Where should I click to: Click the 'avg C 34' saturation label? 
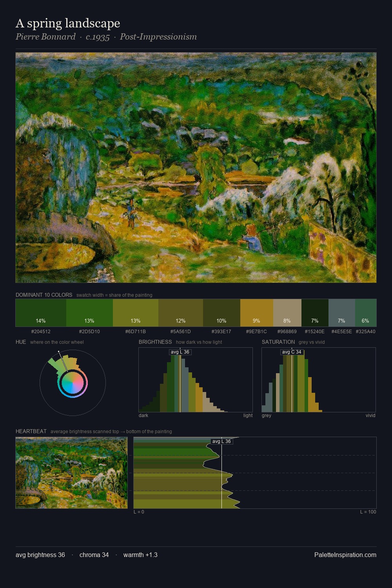tap(292, 352)
